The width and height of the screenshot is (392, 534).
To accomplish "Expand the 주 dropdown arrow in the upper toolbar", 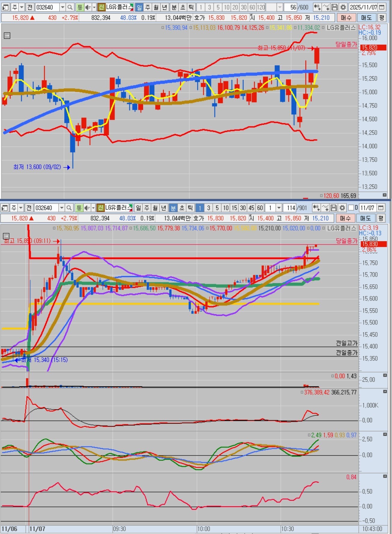I will coord(22,7).
